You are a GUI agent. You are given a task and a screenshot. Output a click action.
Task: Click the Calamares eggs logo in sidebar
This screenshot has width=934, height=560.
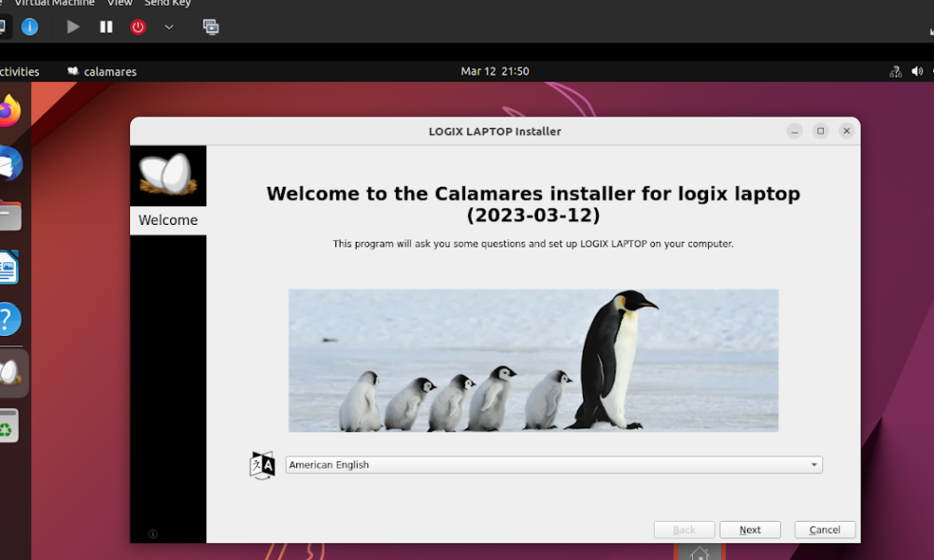(168, 175)
